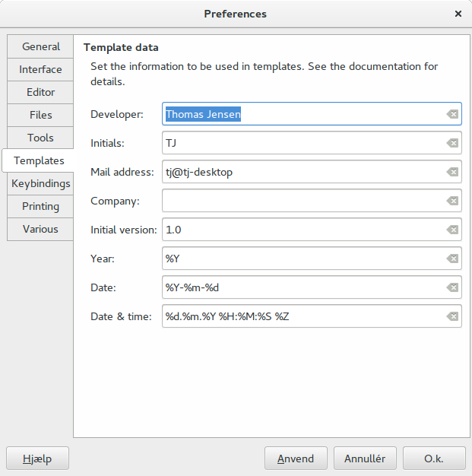Image resolution: width=472 pixels, height=476 pixels.
Task: Click the clear icon in the Year field
Action: point(452,259)
